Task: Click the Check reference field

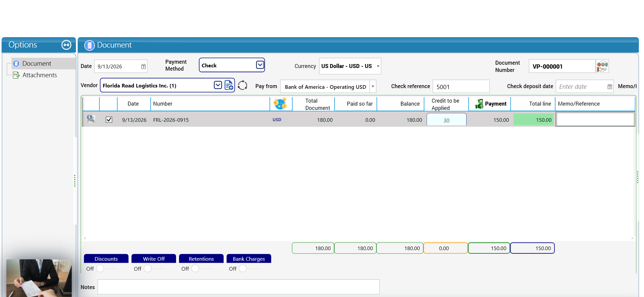Action: pyautogui.click(x=461, y=86)
